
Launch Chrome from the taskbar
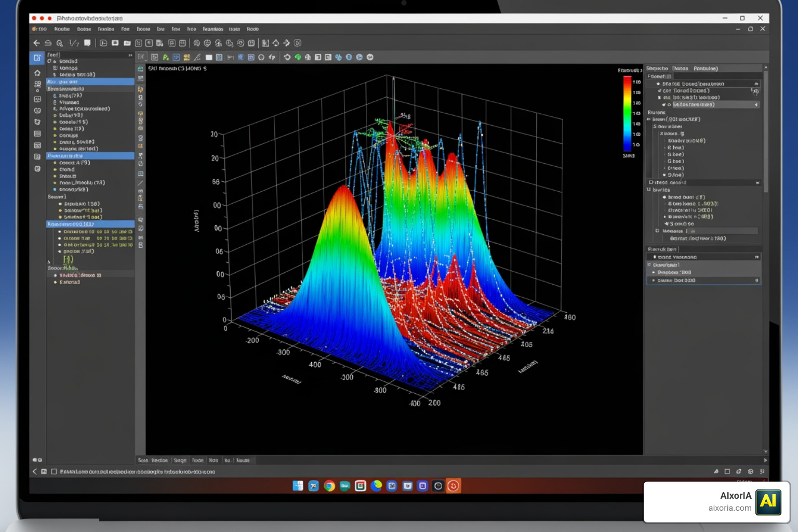329,486
